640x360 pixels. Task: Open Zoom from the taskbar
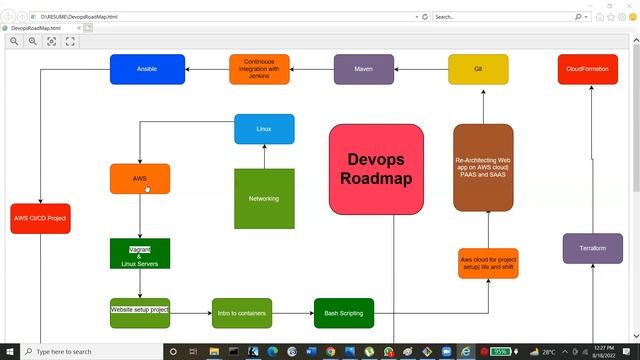(x=447, y=351)
